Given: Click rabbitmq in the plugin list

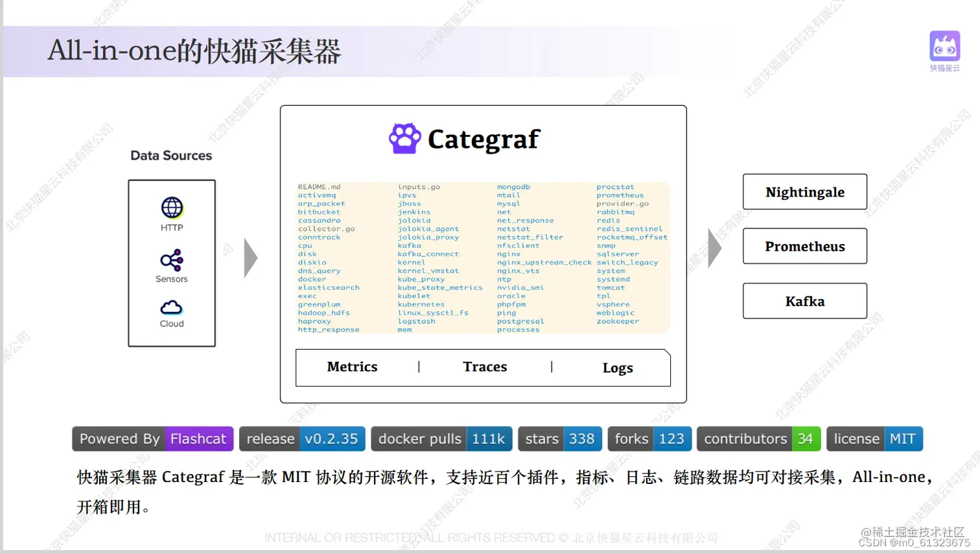Looking at the screenshot, I should tap(616, 212).
